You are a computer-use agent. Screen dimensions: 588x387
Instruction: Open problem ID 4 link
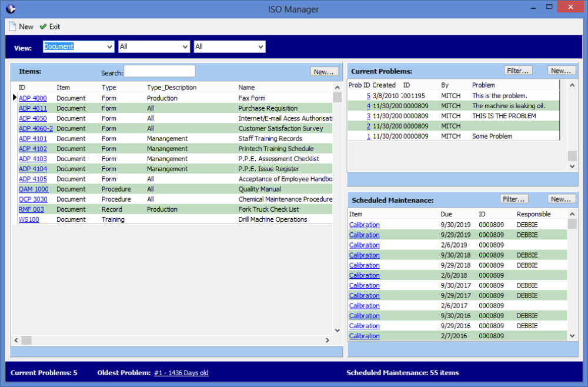368,106
